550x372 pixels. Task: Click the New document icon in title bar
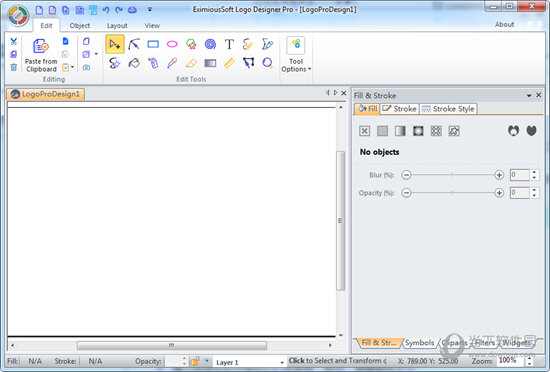[39, 10]
